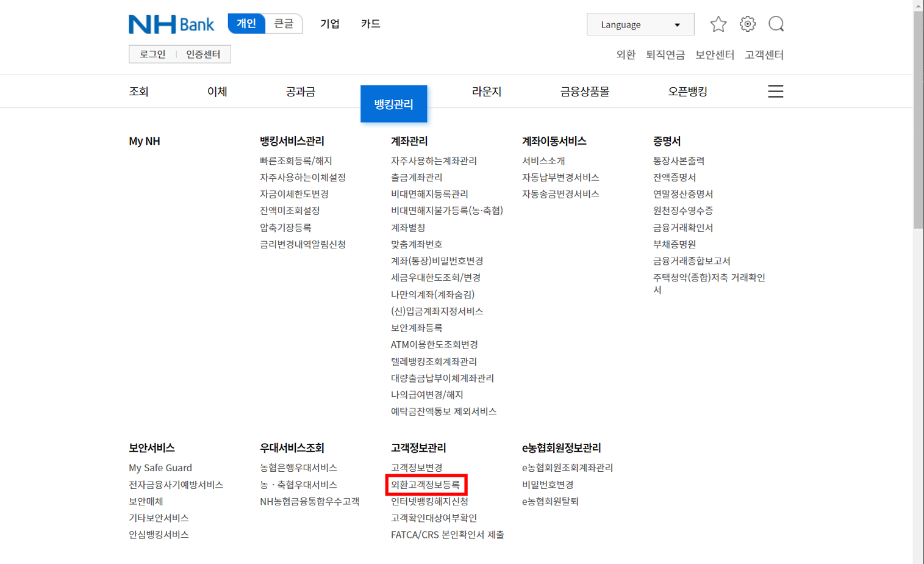The height and width of the screenshot is (564, 924).
Task: Open settings via the gear icon
Action: [747, 24]
